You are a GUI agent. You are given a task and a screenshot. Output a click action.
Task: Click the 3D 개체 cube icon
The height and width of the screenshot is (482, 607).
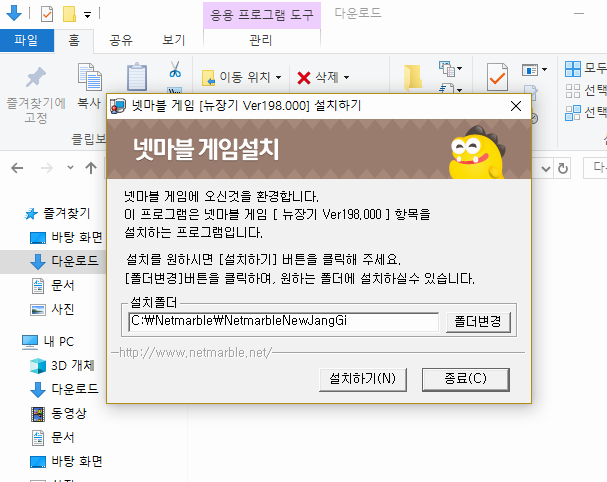point(38,366)
